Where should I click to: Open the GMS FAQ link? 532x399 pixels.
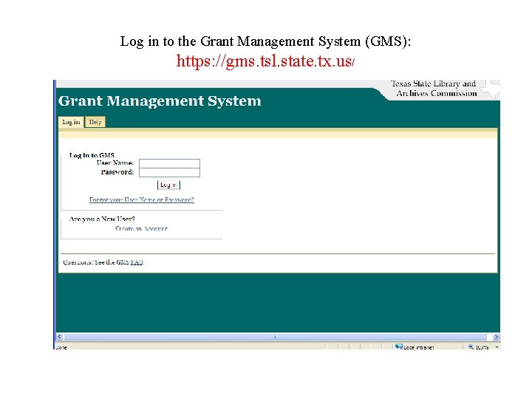(137, 262)
